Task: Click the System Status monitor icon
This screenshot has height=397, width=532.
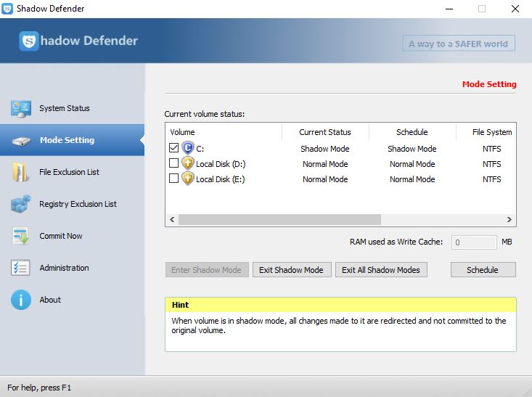Action: [x=21, y=109]
